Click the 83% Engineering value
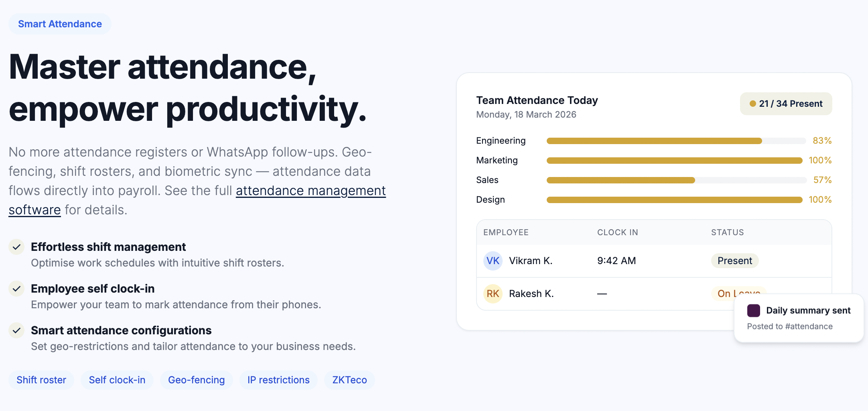The image size is (868, 411). point(822,141)
